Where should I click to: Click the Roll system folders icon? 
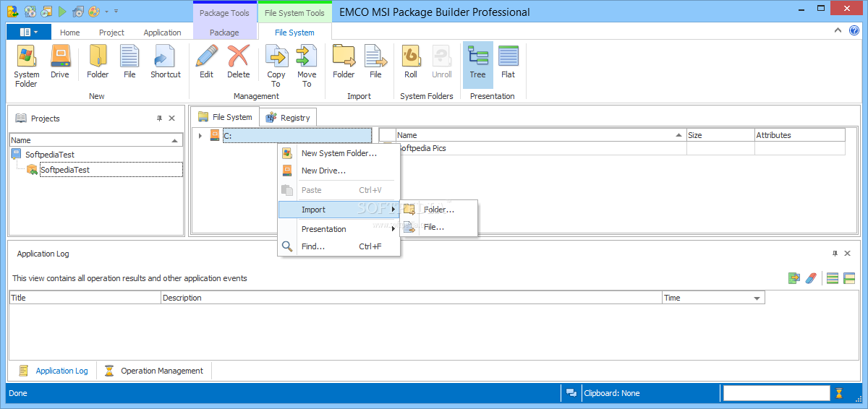tap(411, 61)
